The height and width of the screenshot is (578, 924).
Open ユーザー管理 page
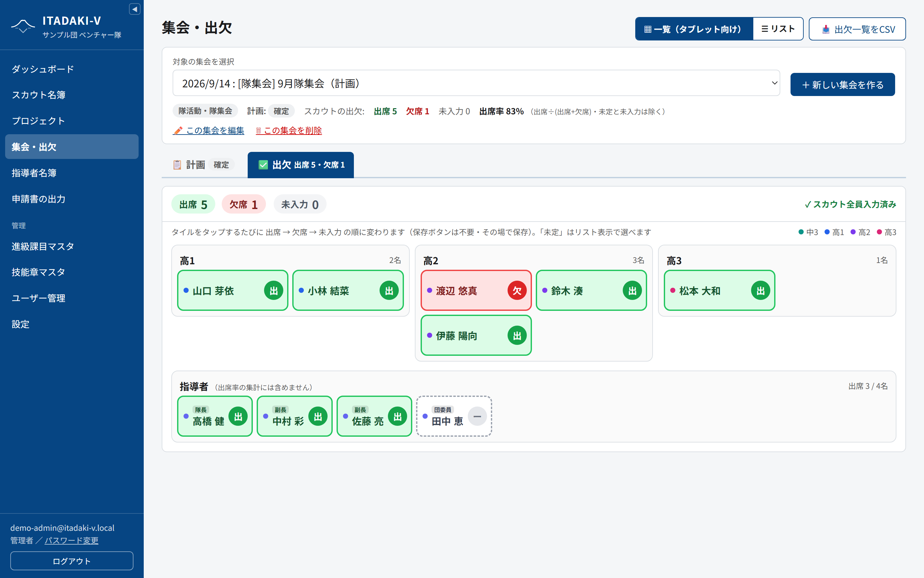[72, 298]
